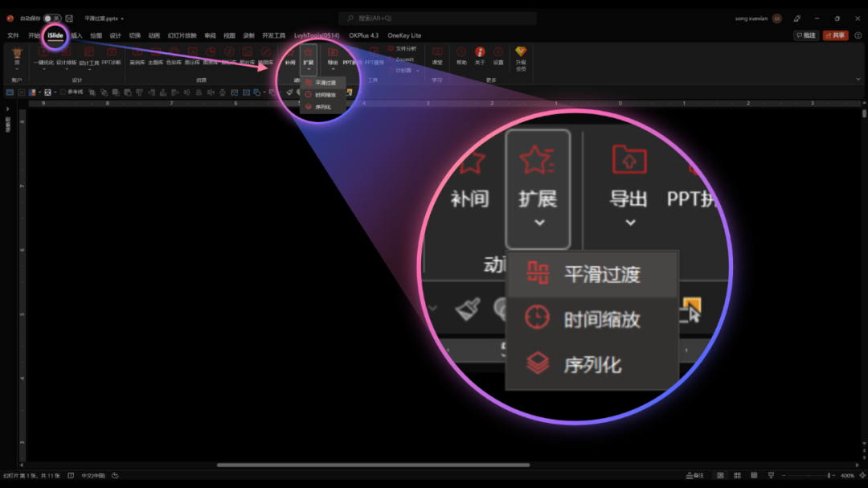Click the smiley feedback icon

(x=858, y=35)
